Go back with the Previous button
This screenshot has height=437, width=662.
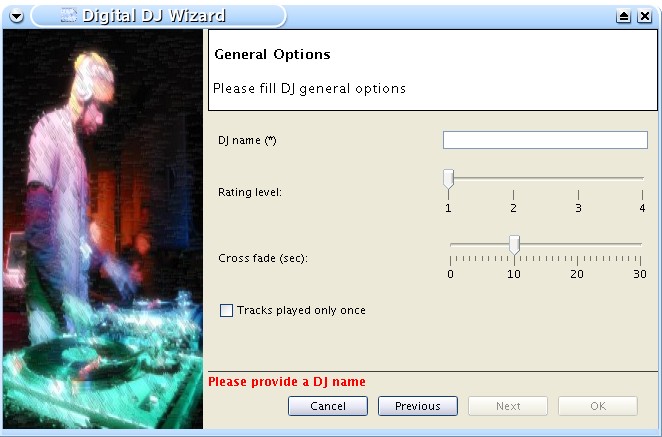[x=418, y=406]
